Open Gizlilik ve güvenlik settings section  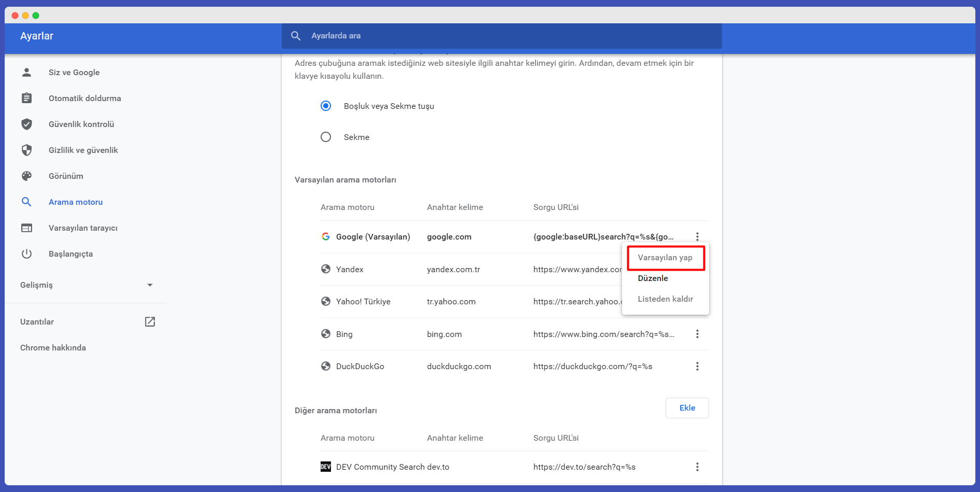[83, 150]
